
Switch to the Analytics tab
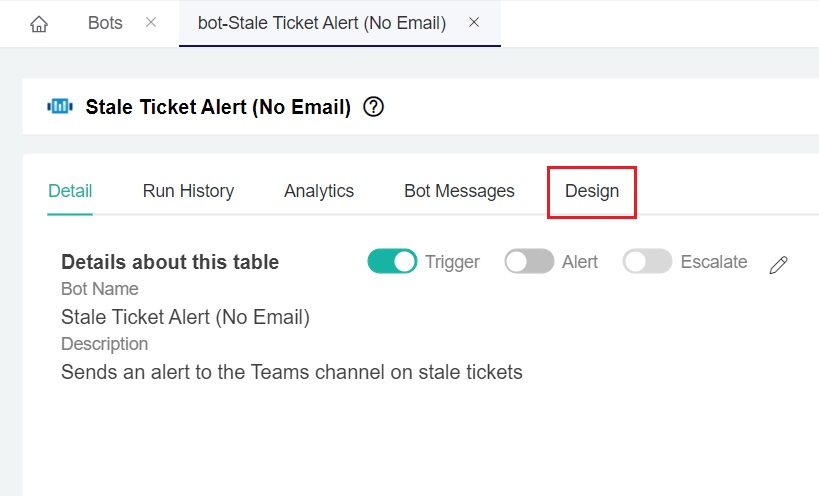coord(319,191)
